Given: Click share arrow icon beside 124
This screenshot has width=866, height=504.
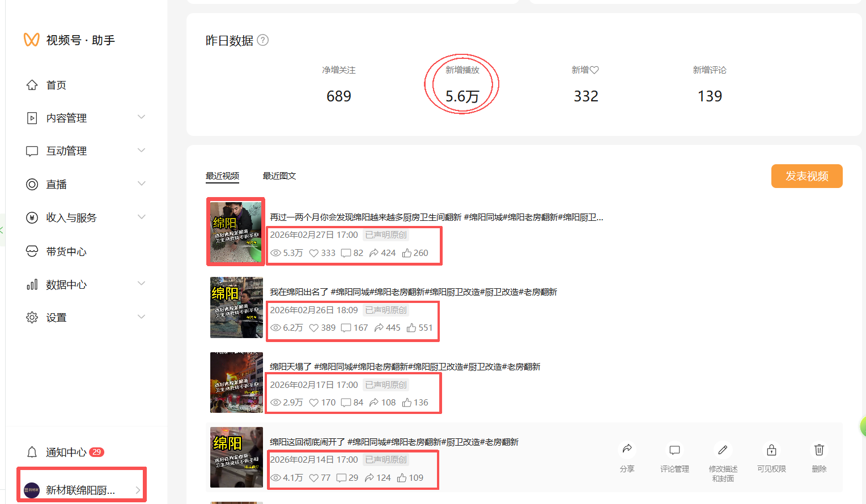Looking at the screenshot, I should point(370,478).
